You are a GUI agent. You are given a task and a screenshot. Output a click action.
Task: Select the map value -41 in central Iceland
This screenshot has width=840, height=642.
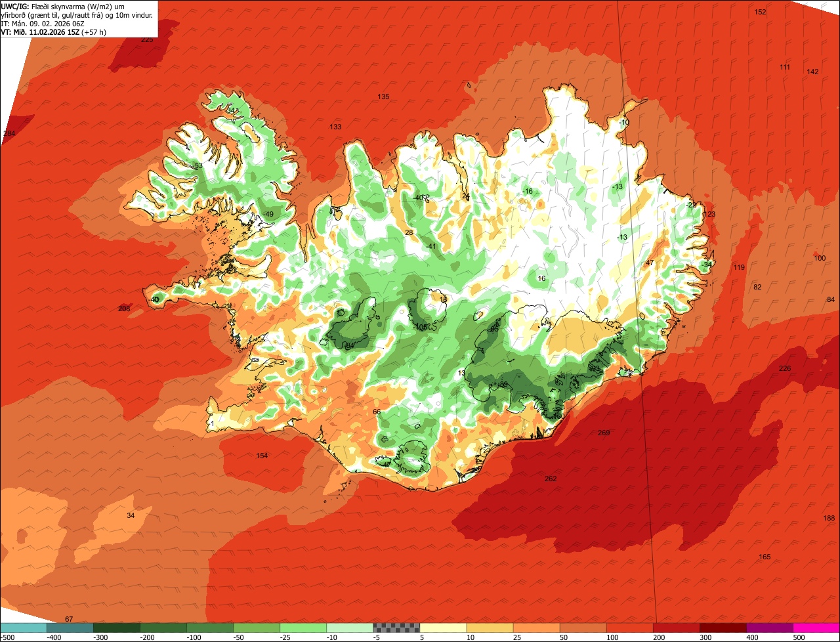[x=430, y=246]
